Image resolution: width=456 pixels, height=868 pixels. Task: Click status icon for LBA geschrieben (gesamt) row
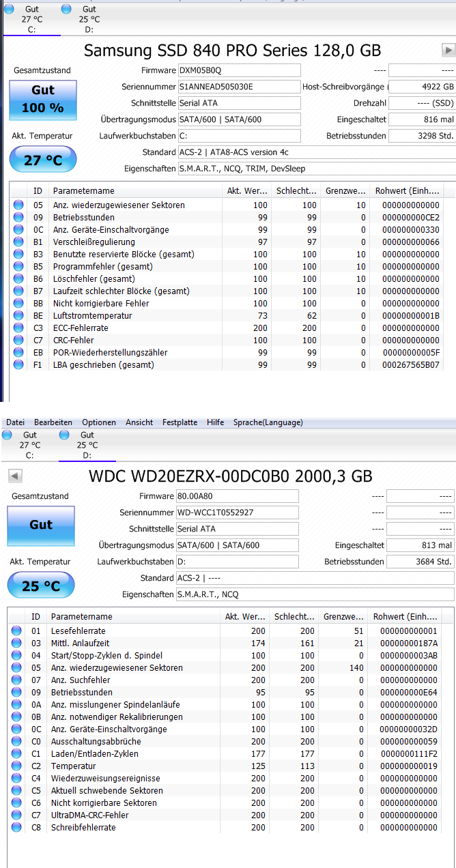pyautogui.click(x=18, y=364)
